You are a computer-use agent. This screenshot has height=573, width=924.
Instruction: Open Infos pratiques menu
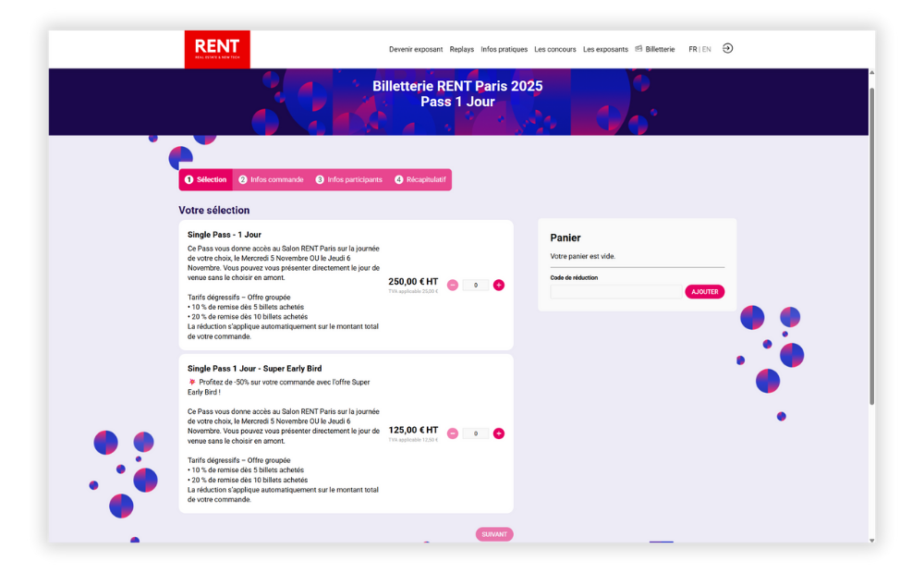[x=505, y=49]
